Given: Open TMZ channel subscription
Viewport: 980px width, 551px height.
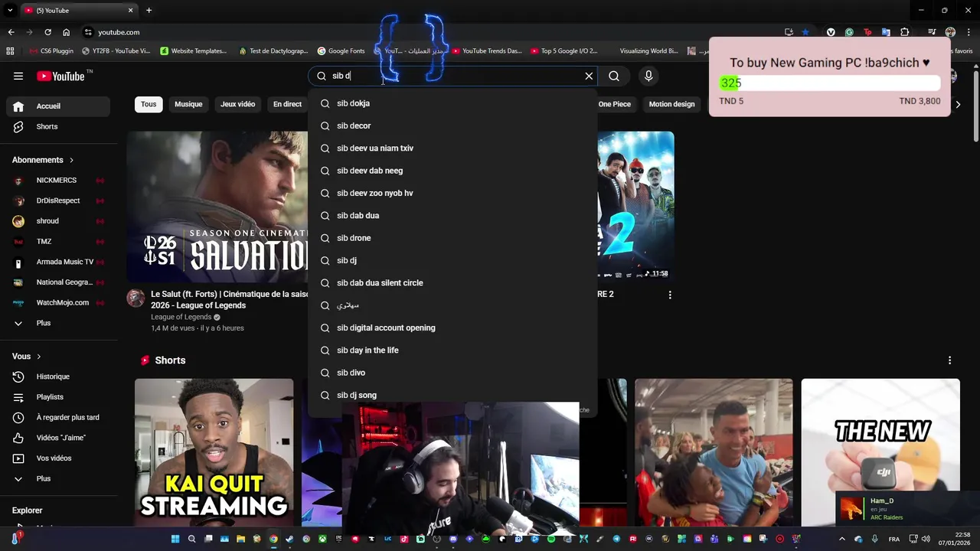Looking at the screenshot, I should pyautogui.click(x=58, y=241).
